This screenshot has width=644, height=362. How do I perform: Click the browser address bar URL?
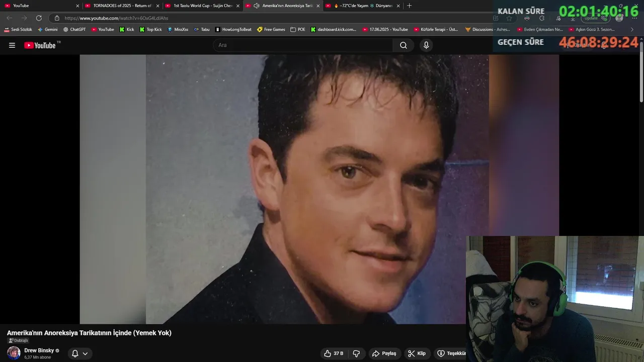tap(116, 18)
